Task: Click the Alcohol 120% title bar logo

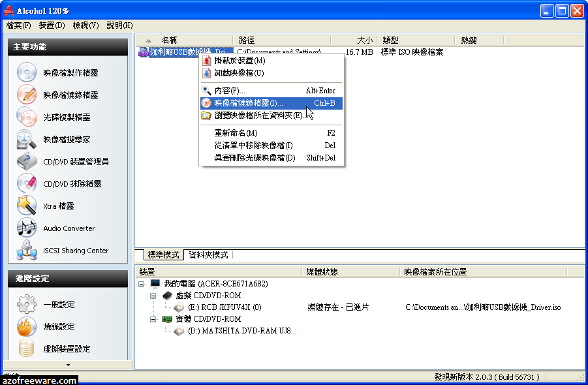Action: tap(8, 10)
